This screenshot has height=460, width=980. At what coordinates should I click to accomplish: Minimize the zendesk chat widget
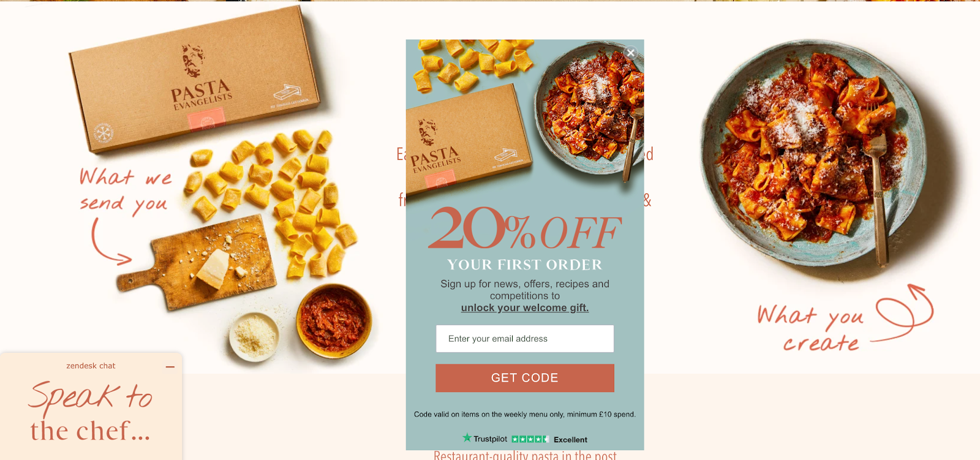pos(170,366)
